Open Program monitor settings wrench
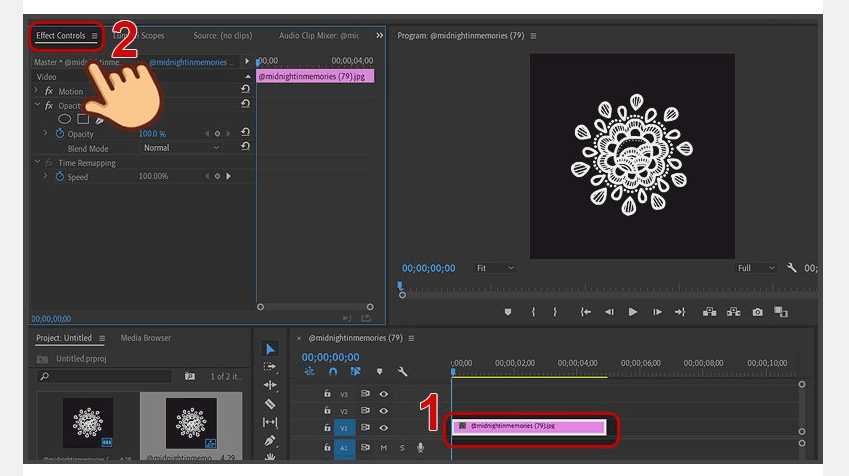849x476 pixels. tap(792, 268)
